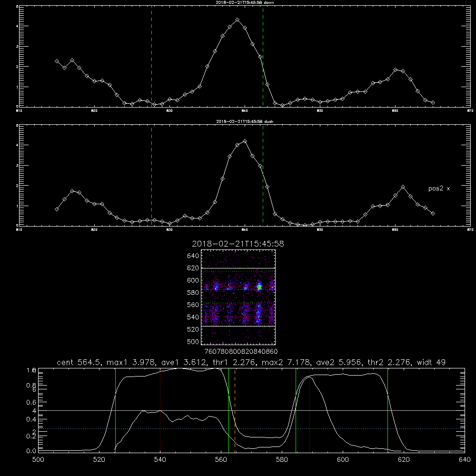Click bottom plot x-axis label 500
The image size is (476, 476).
(38, 460)
